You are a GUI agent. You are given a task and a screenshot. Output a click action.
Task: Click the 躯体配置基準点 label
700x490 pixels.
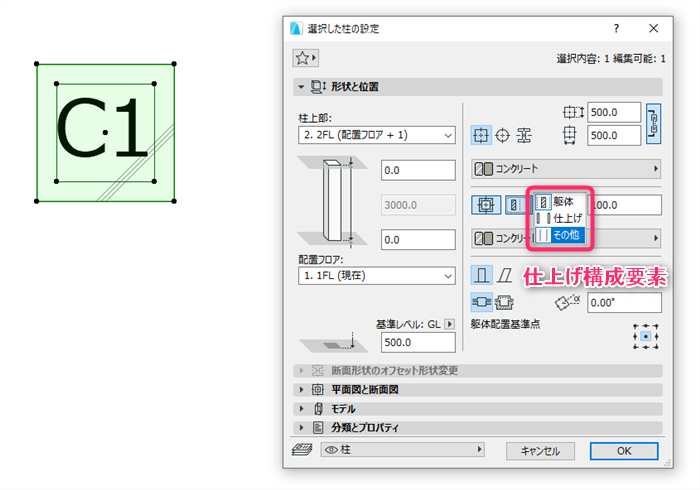click(x=505, y=324)
